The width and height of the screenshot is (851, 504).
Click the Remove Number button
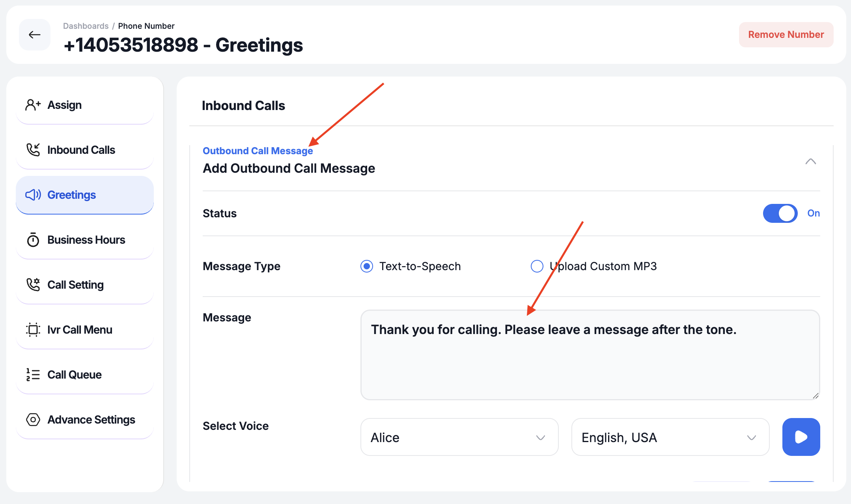click(x=786, y=35)
